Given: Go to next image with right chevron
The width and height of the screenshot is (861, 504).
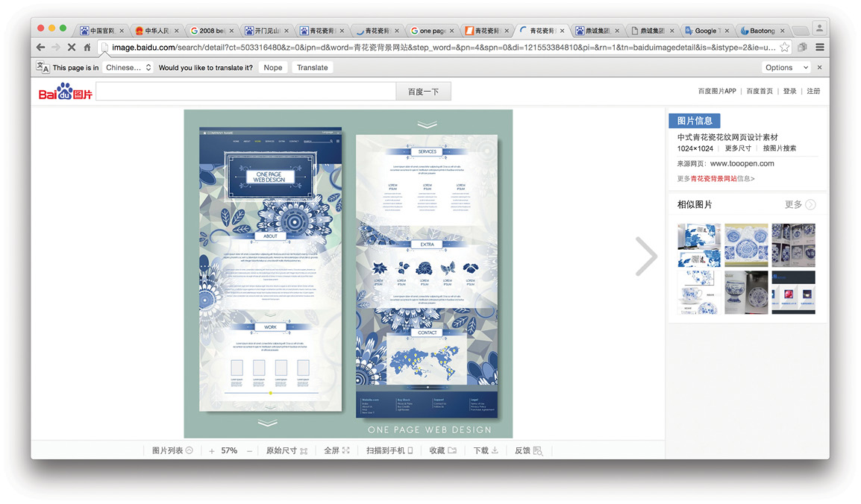Looking at the screenshot, I should click(x=646, y=256).
